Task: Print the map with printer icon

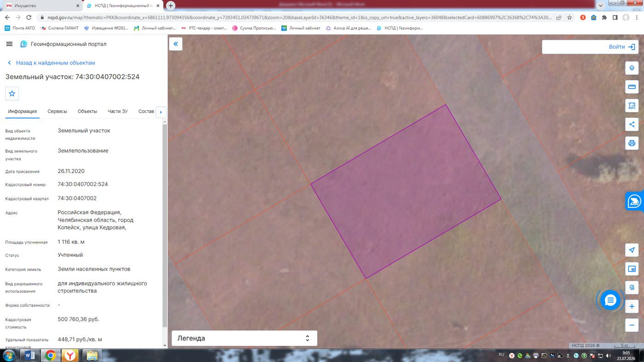Action: [x=632, y=143]
